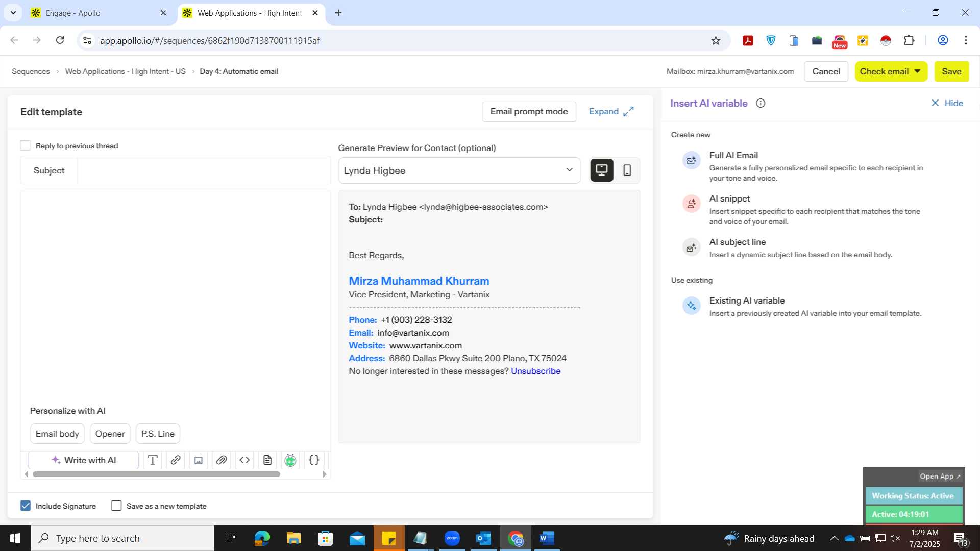980x551 pixels.
Task: Go to Sequences breadcrumb
Action: (31, 72)
